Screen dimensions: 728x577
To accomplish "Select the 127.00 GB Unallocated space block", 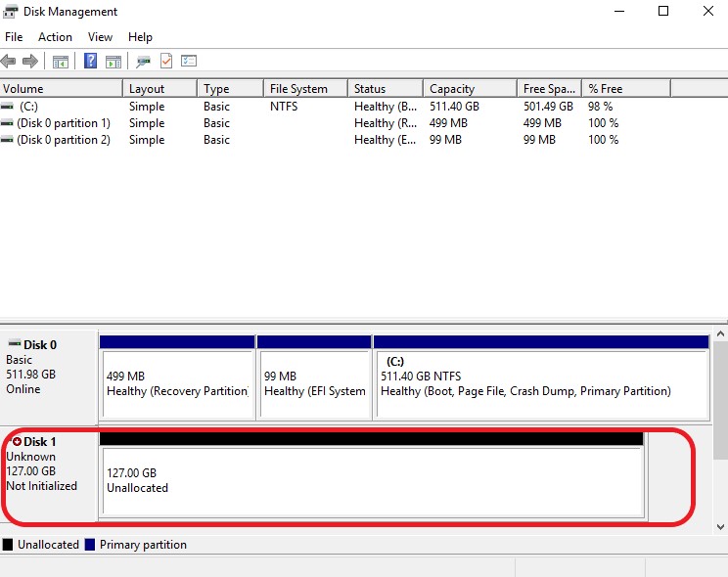I will [372, 481].
